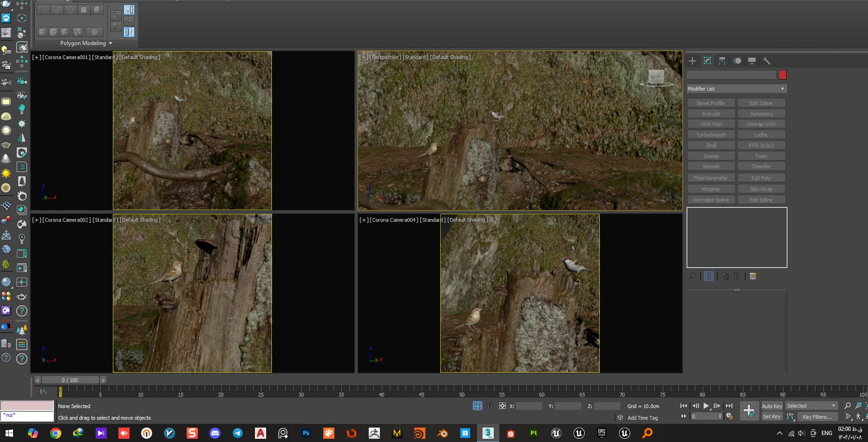Image resolution: width=868 pixels, height=442 pixels.
Task: Open the Motion panel tab icon
Action: (x=737, y=61)
